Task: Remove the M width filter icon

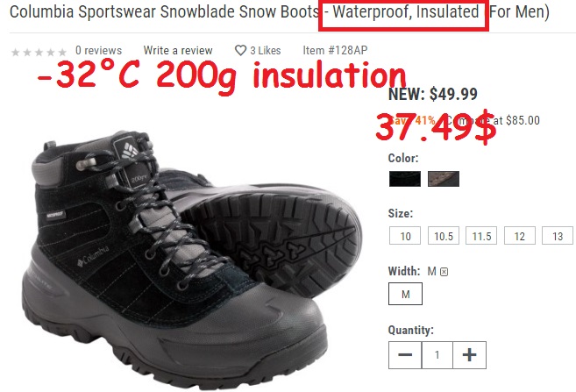Action: click(x=444, y=272)
